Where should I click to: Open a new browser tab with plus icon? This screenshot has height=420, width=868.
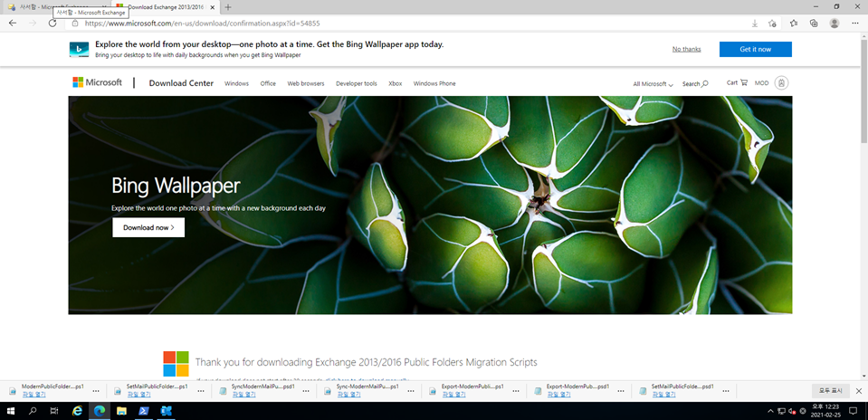click(228, 7)
